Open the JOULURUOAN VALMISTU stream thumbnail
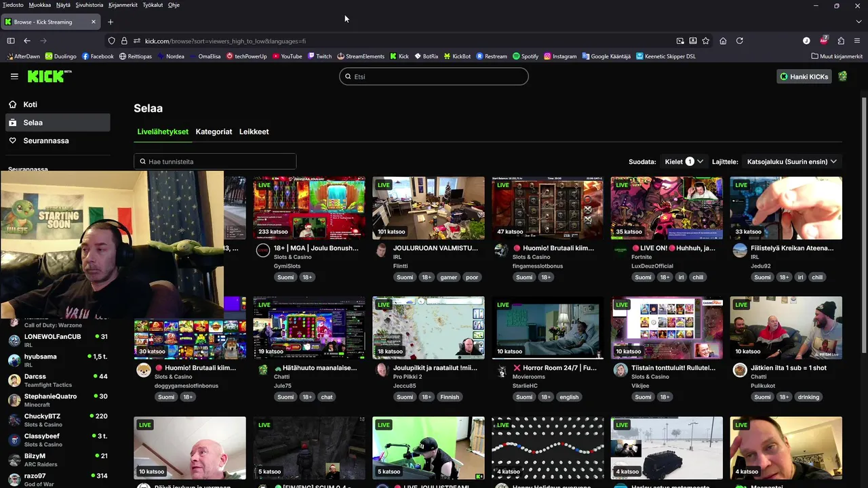The width and height of the screenshot is (868, 488). [429, 208]
